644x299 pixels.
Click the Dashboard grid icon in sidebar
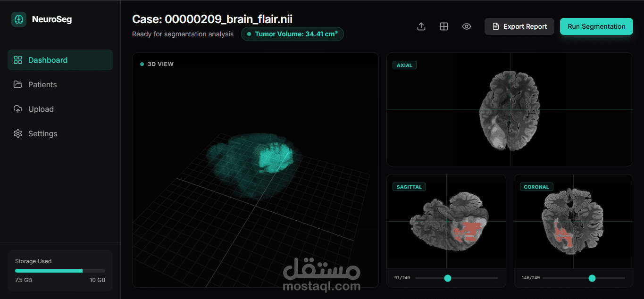[x=18, y=60]
